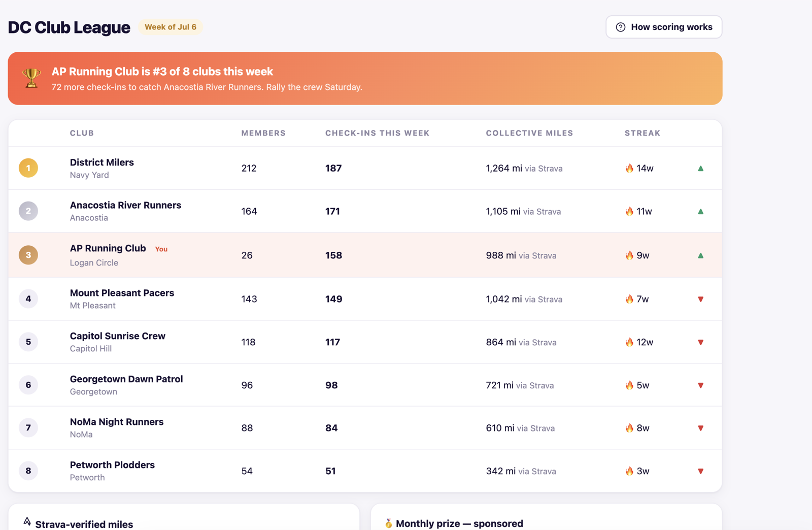Click the rank 4 number badge
This screenshot has width=812, height=530.
point(28,299)
